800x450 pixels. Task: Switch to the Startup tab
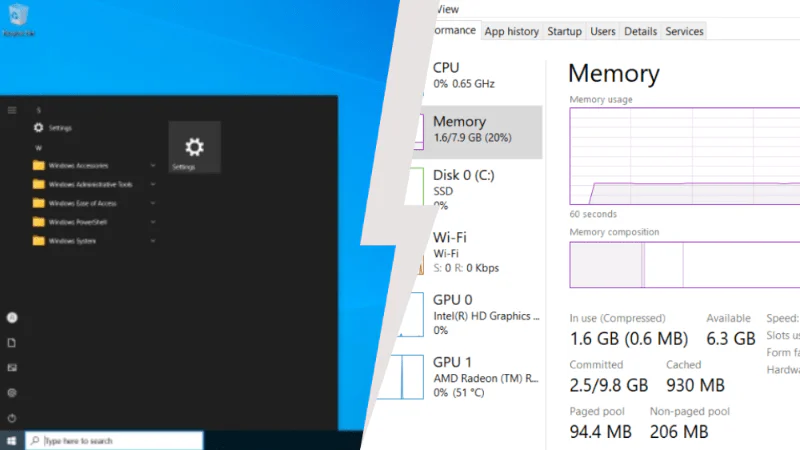tap(564, 32)
